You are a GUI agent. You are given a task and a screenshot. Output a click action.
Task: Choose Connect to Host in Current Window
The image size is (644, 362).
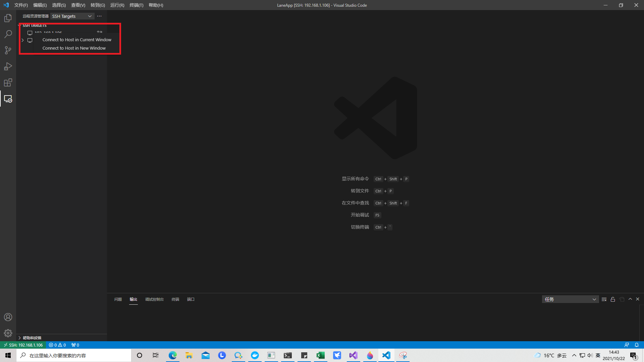77,40
